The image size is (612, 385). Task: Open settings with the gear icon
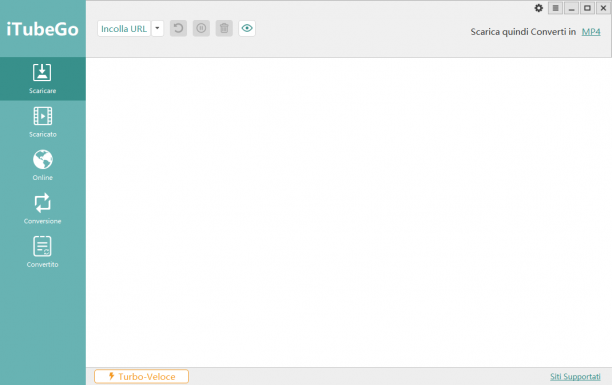click(539, 8)
